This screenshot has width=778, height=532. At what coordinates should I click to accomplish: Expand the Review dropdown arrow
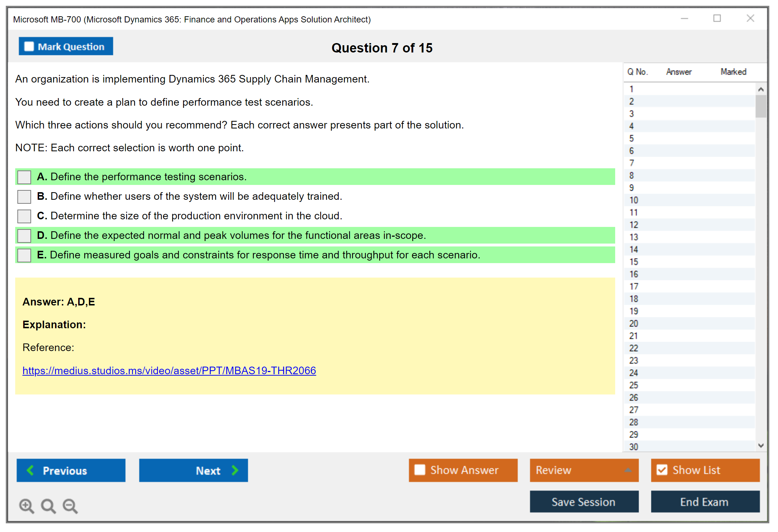tap(628, 470)
